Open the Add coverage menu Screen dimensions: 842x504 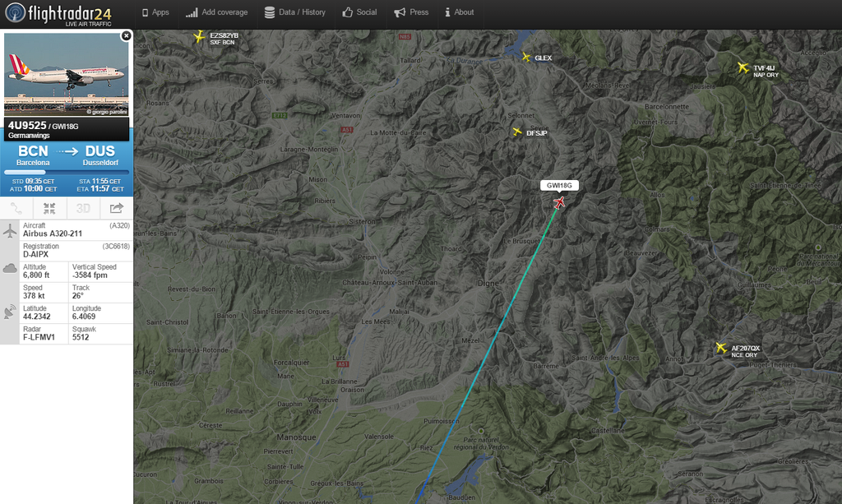[x=216, y=12]
